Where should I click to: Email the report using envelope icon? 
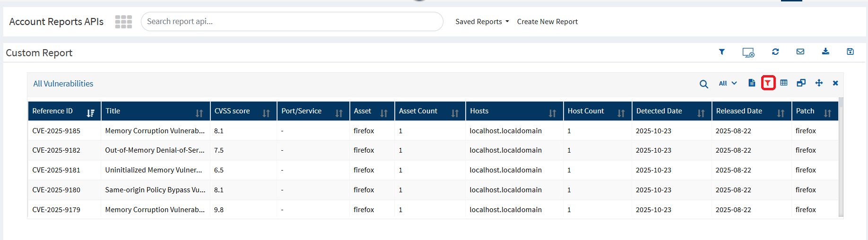[x=800, y=52]
